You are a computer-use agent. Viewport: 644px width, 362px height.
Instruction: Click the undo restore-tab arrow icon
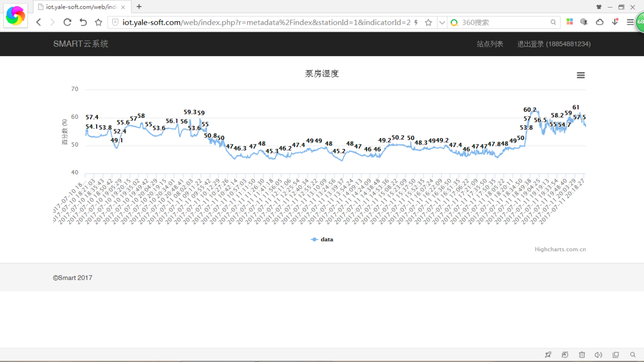pyautogui.click(x=83, y=22)
